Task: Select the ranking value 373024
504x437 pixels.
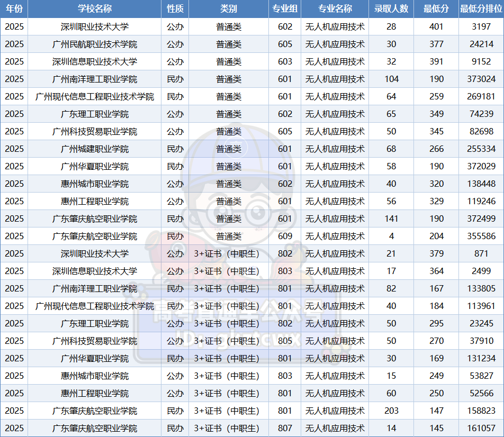Action: [x=481, y=79]
